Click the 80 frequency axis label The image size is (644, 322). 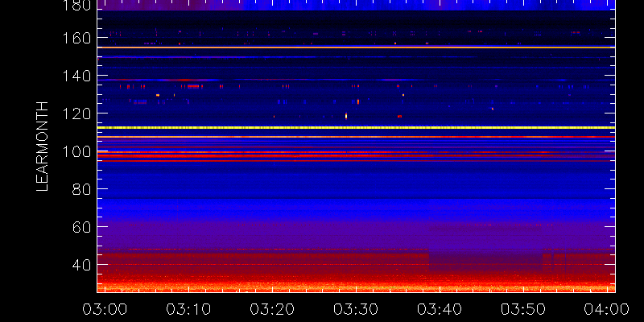pyautogui.click(x=82, y=189)
